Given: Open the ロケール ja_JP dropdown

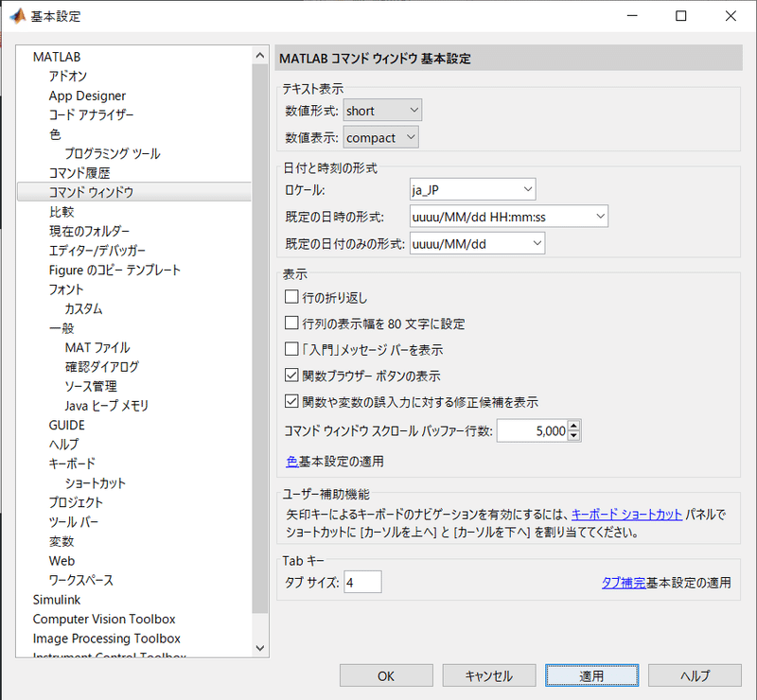Looking at the screenshot, I should coord(472,190).
